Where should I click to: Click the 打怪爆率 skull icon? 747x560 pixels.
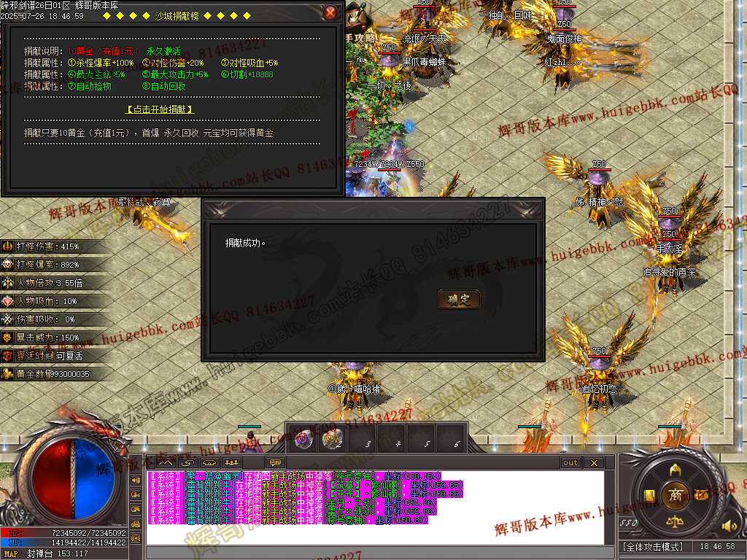tap(8, 265)
